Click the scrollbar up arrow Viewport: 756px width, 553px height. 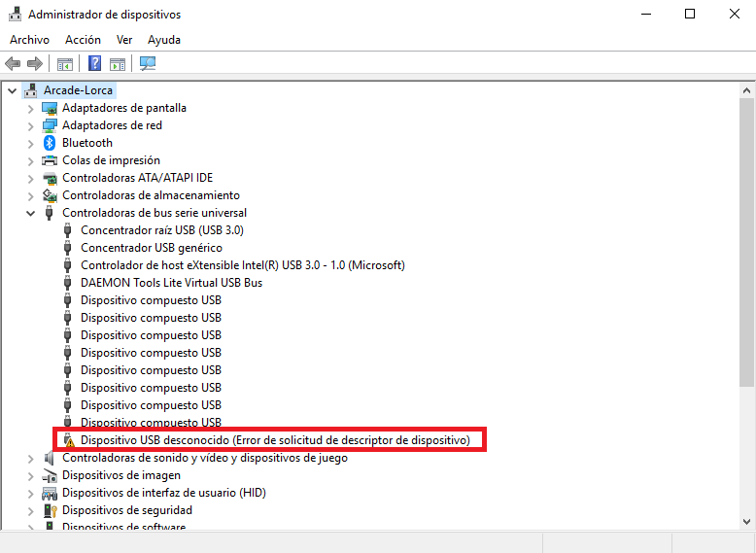(x=746, y=90)
